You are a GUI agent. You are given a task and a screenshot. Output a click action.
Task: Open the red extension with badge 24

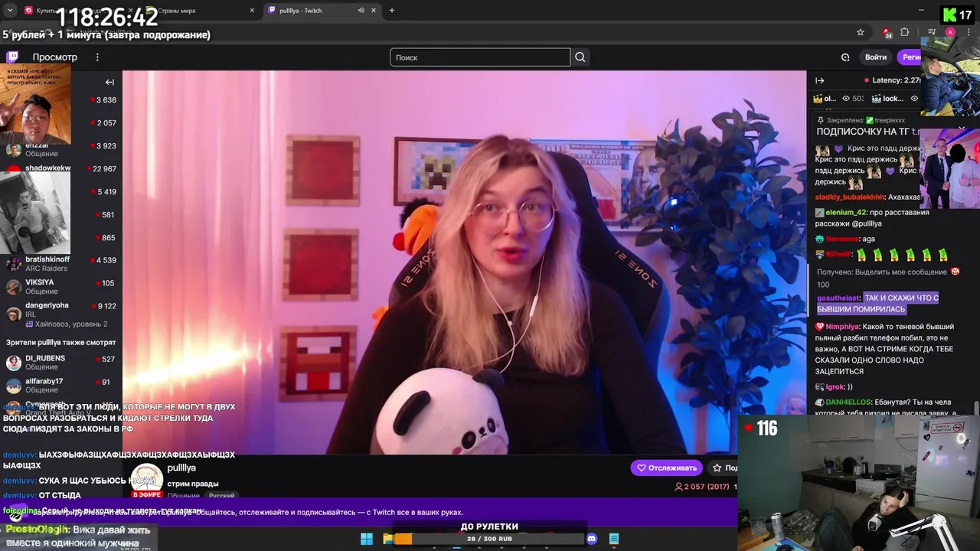coord(887,32)
